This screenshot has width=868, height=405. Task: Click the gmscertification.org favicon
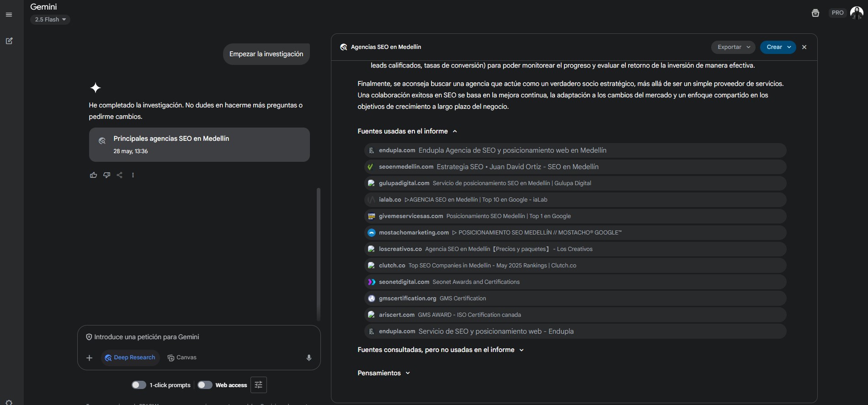[372, 298]
